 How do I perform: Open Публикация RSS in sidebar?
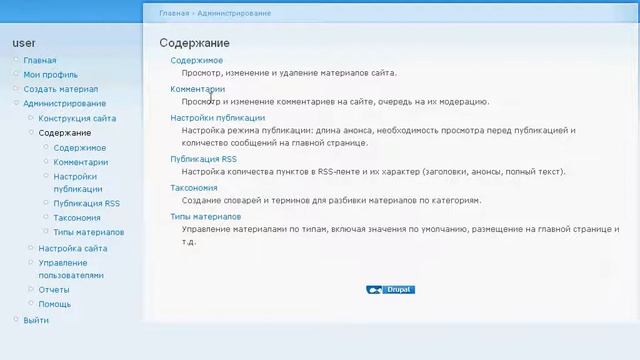pos(87,203)
